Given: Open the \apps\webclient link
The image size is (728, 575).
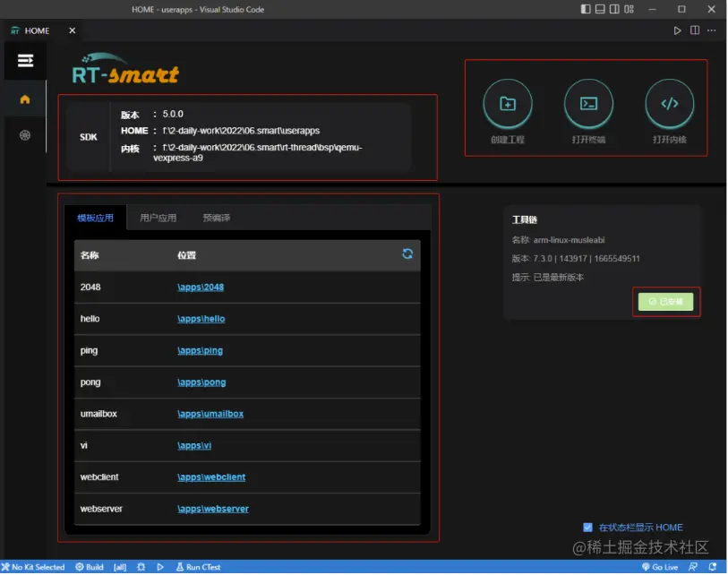Looking at the screenshot, I should [x=211, y=477].
